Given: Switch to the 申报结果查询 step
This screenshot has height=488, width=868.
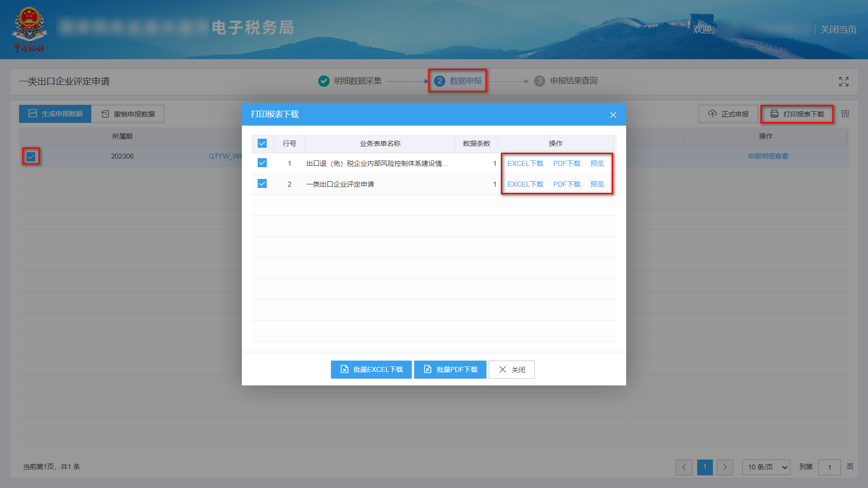Looking at the screenshot, I should pyautogui.click(x=566, y=81).
